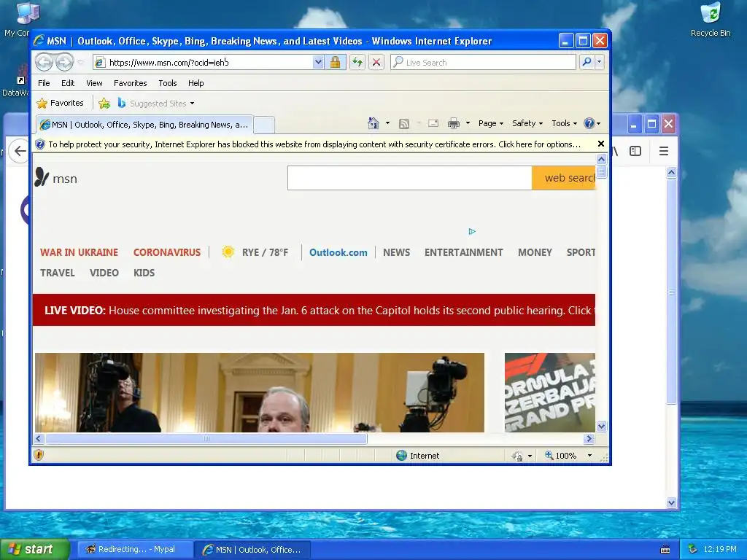Switch to Redirecting... - Mypal taskbar item

click(x=135, y=550)
